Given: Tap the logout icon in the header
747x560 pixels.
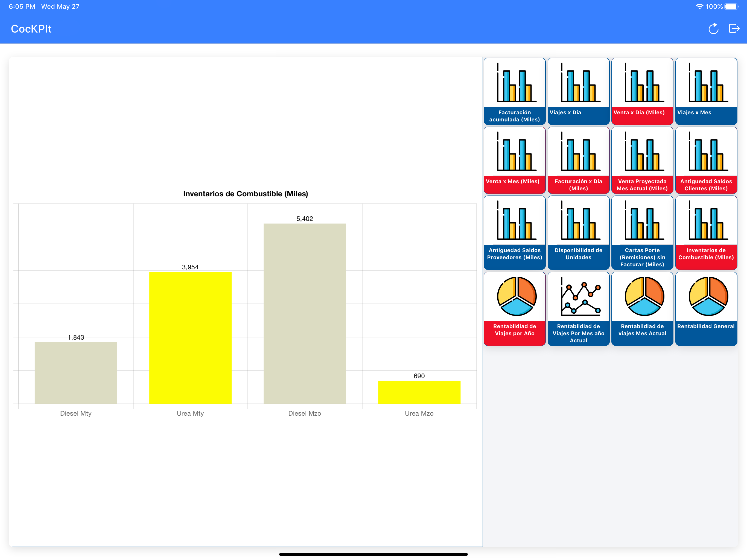Looking at the screenshot, I should 734,29.
